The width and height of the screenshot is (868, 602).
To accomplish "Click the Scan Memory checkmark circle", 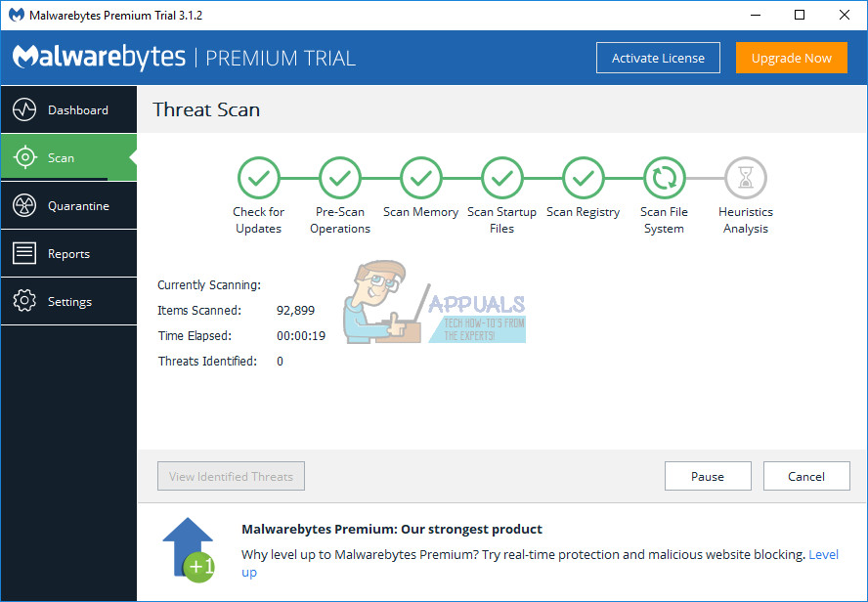I will point(420,178).
